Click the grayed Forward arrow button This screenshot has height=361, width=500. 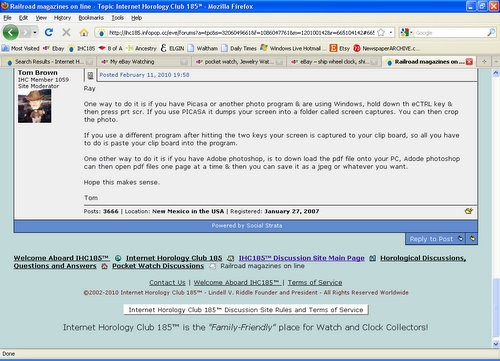[x=25, y=32]
